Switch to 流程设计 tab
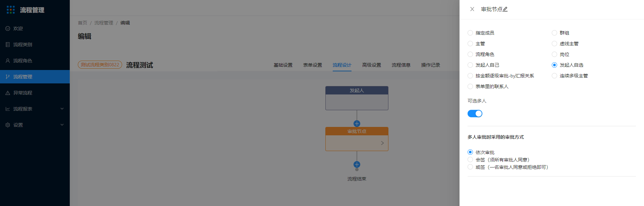This screenshot has height=206, width=644. (x=342, y=65)
